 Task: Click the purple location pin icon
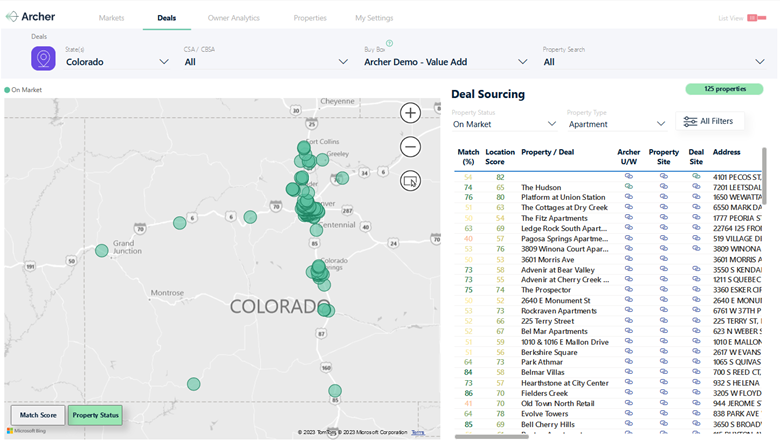point(43,58)
